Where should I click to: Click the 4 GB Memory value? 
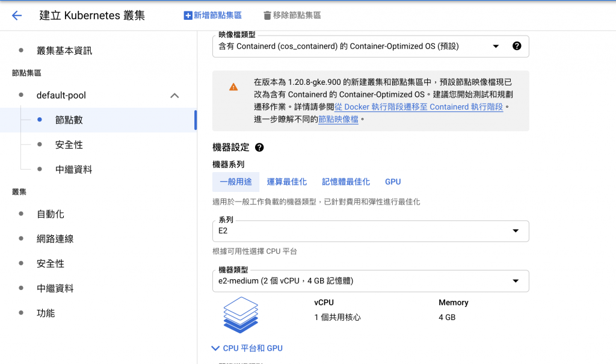[x=447, y=317]
